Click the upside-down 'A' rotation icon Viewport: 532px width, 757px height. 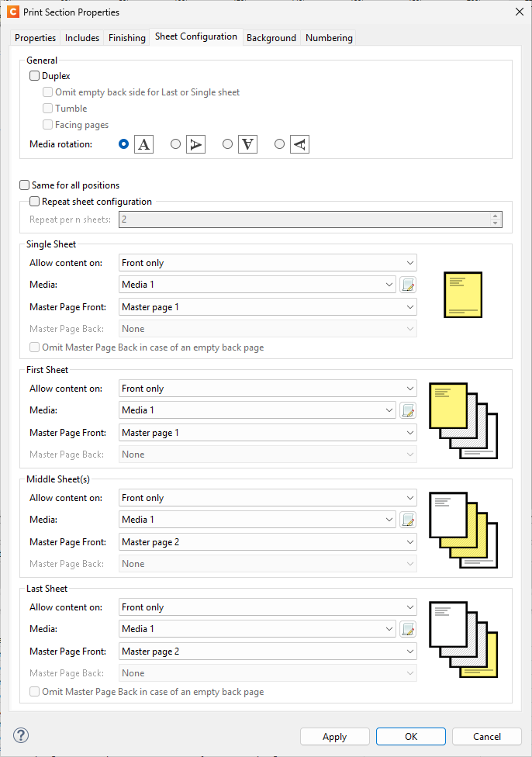(247, 144)
